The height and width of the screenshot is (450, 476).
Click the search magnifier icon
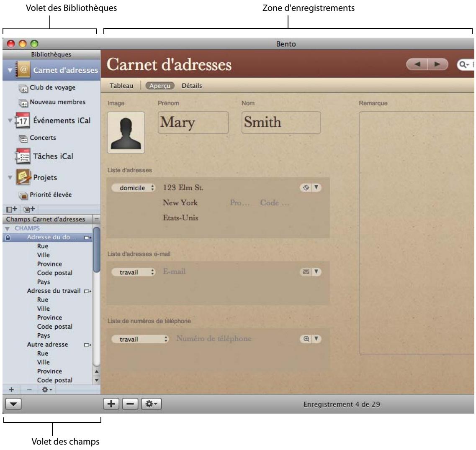(x=463, y=64)
